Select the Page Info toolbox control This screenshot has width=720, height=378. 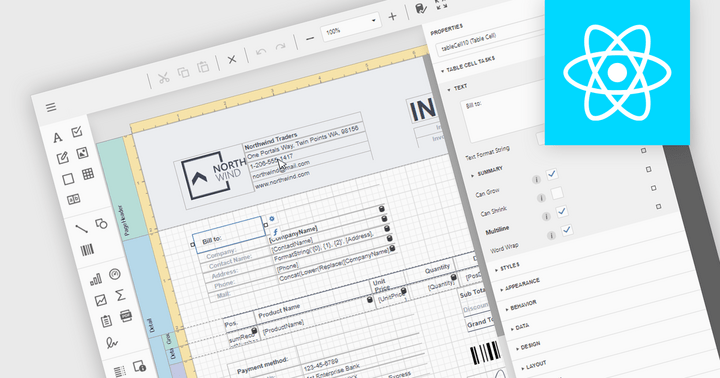click(139, 366)
